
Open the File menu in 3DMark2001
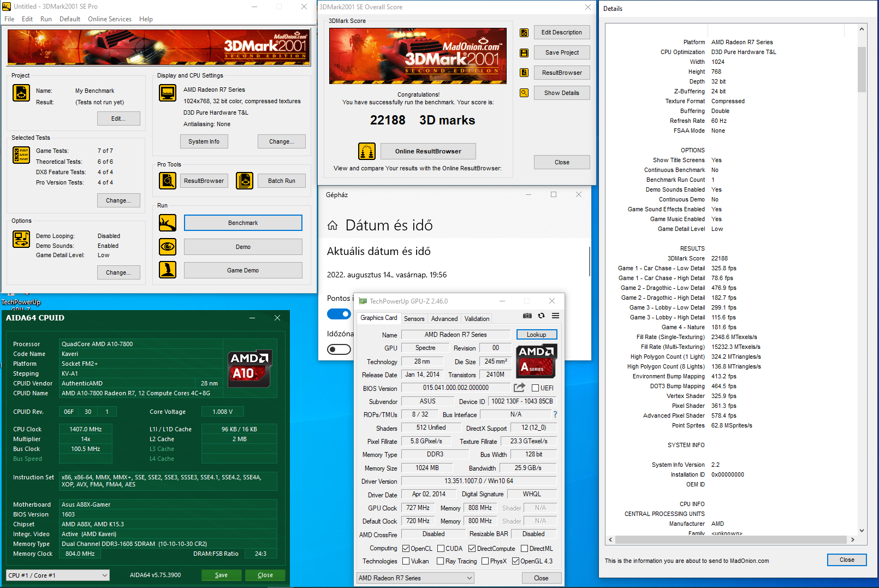pos(9,19)
